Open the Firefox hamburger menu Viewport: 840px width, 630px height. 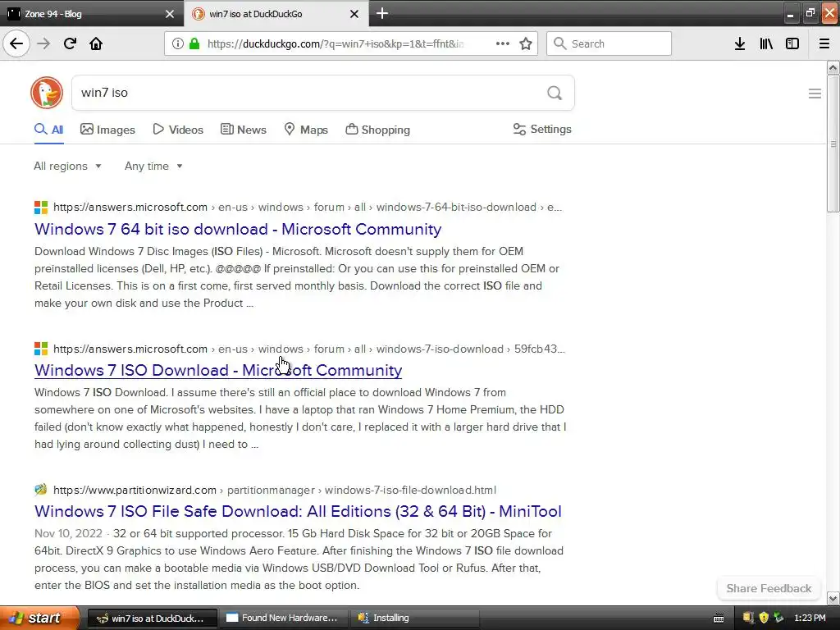[824, 43]
